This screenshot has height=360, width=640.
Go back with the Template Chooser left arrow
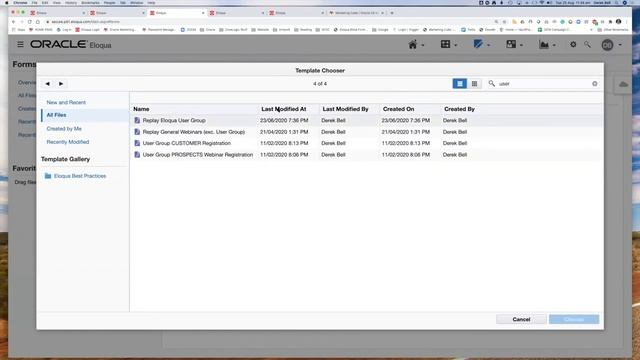pyautogui.click(x=47, y=84)
